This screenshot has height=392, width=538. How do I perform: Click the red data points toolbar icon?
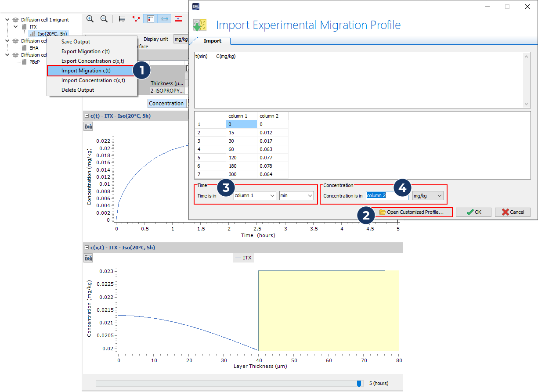136,19
